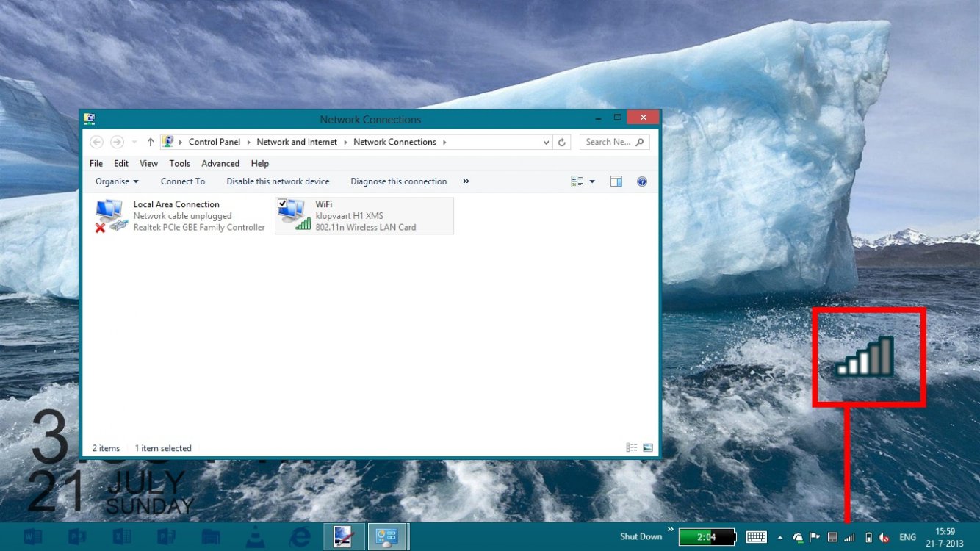
Task: Click Diagnose this connection
Action: pyautogui.click(x=399, y=181)
